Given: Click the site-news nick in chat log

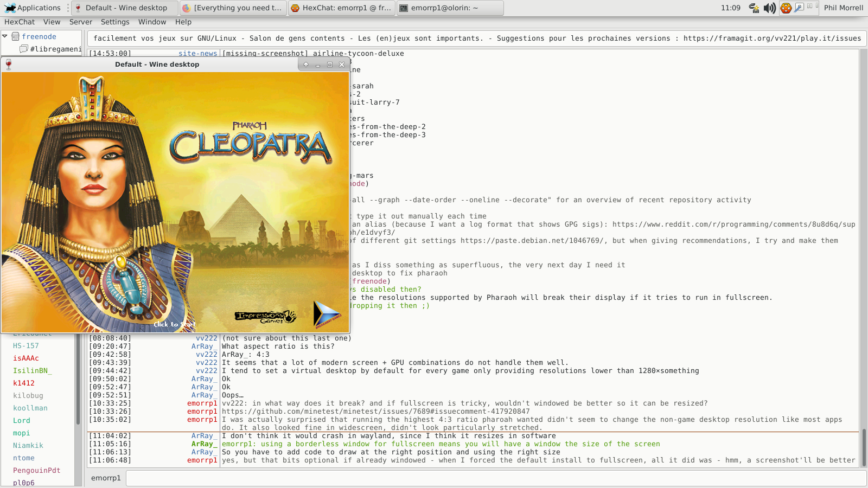Looking at the screenshot, I should pos(198,54).
